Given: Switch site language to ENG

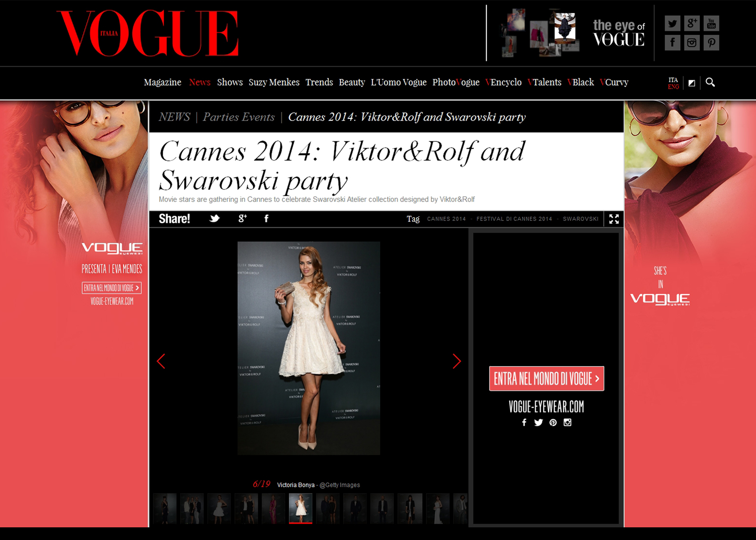Looking at the screenshot, I should click(x=673, y=86).
